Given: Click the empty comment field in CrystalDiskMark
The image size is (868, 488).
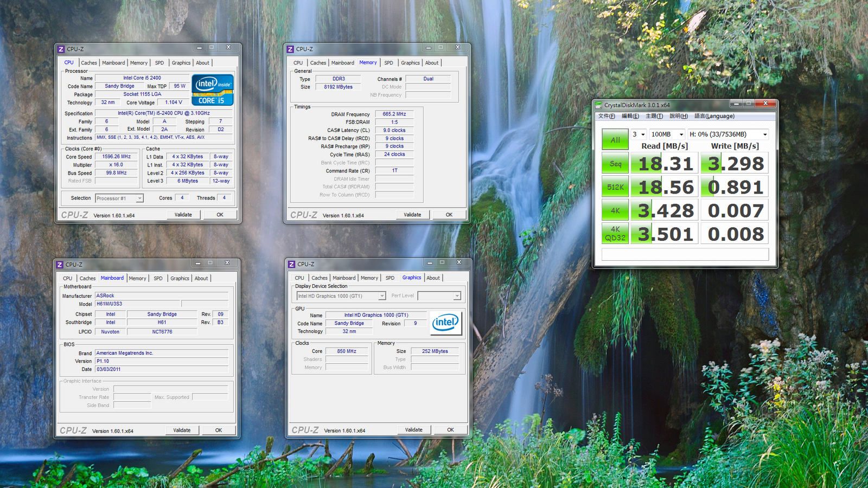Looking at the screenshot, I should pos(685,254).
